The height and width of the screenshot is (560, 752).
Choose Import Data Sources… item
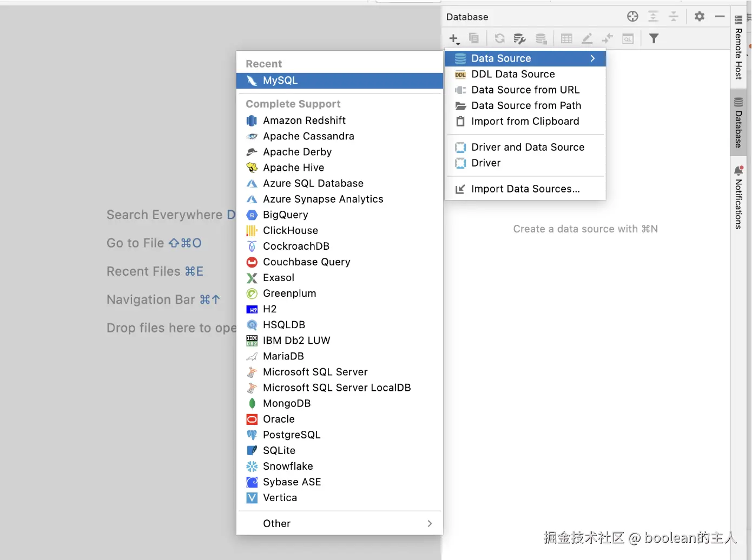(525, 189)
